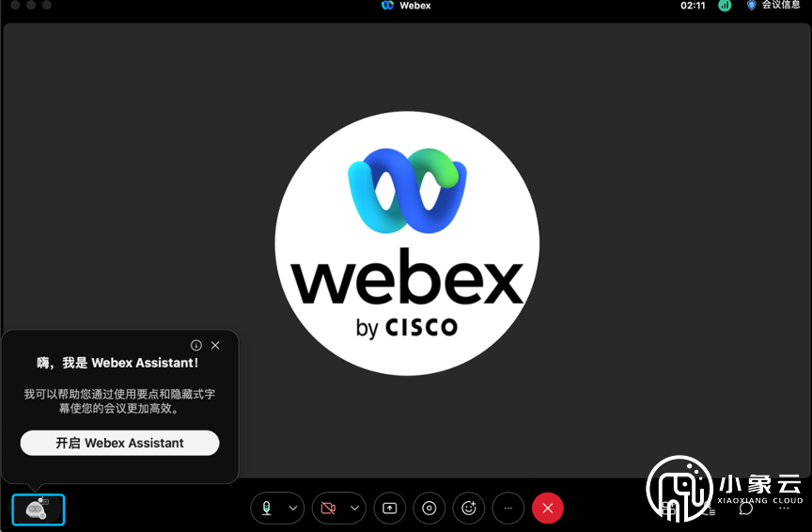812x532 pixels.
Task: Click 开启 Webex Assistant button
Action: pos(119,443)
